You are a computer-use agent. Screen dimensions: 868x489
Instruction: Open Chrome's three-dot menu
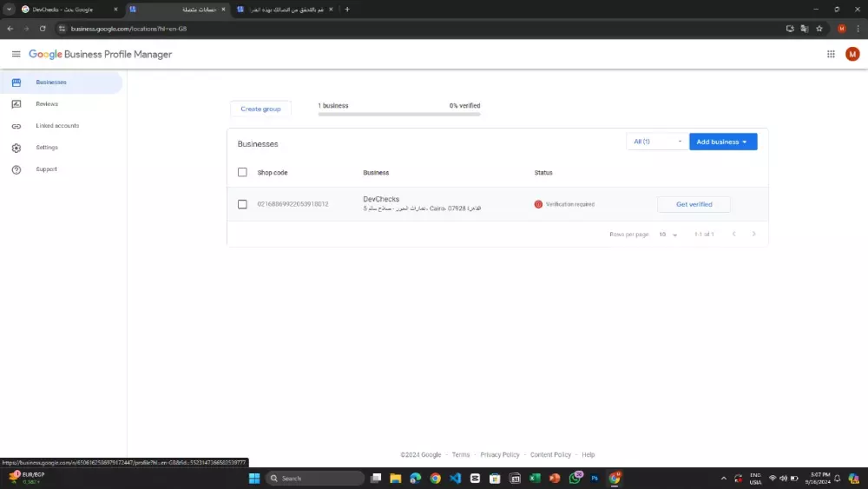coord(858,29)
